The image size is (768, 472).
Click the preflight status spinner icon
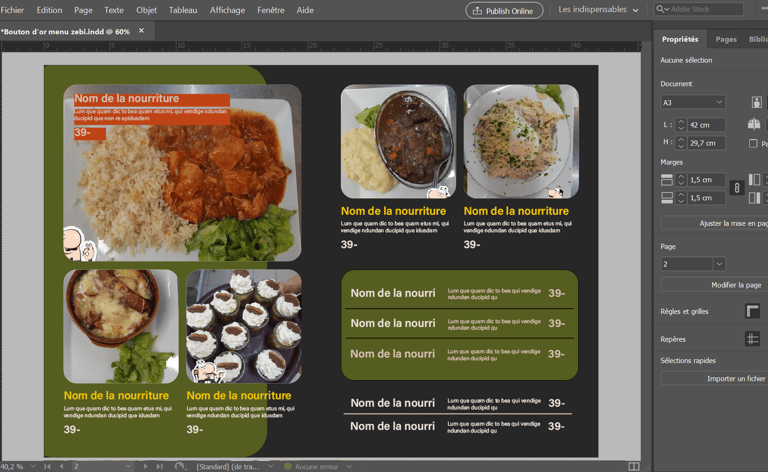coord(180,466)
